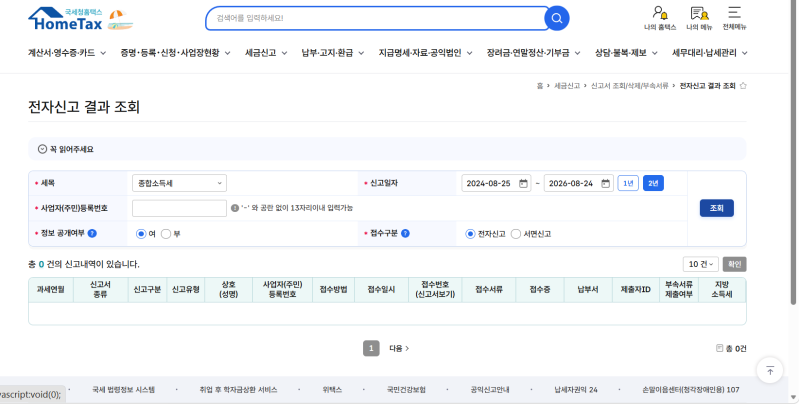Open 납세자권익 24 footer link
Image resolution: width=800 pixels, height=404 pixels.
coord(576,390)
